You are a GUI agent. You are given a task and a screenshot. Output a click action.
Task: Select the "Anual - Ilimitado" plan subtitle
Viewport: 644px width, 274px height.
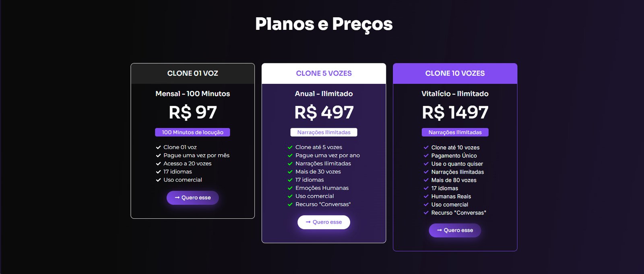pyautogui.click(x=324, y=94)
